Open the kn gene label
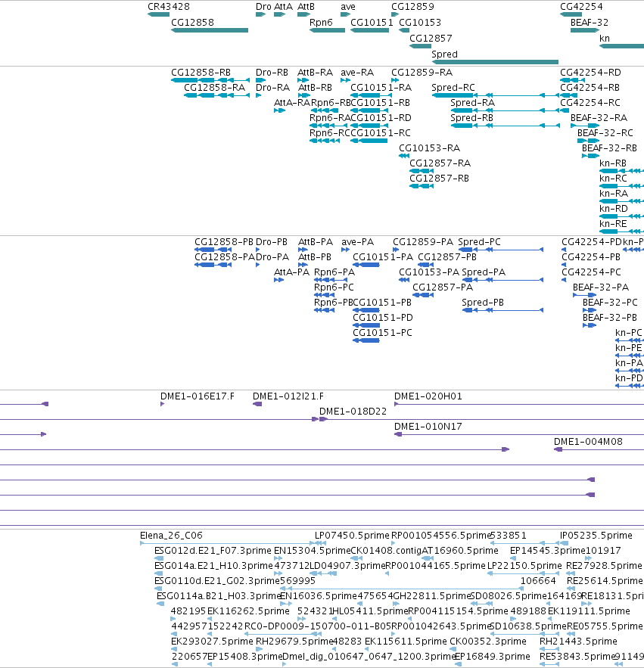 point(605,39)
